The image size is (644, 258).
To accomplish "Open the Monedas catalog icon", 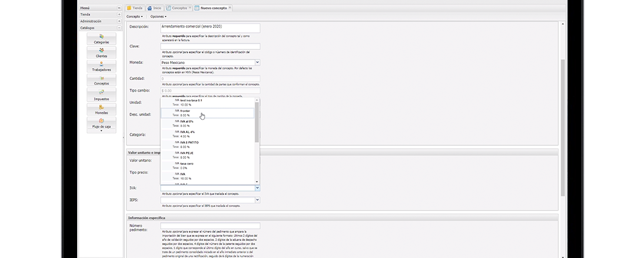I will [101, 109].
